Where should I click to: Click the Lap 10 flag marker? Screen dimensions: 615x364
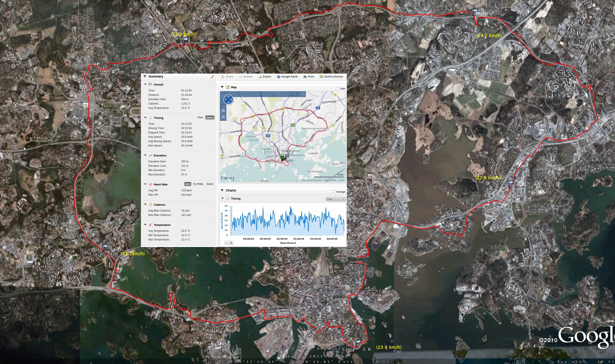tap(105, 247)
